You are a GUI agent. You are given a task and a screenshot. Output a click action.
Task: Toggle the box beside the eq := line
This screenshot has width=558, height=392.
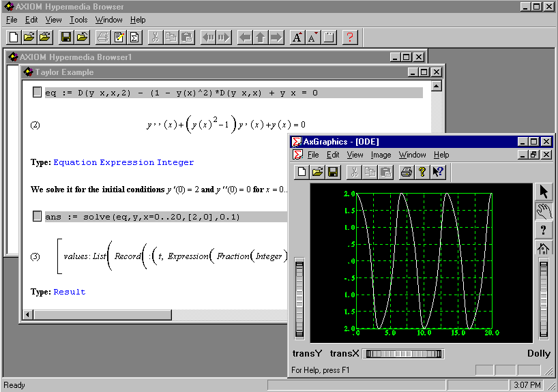(x=38, y=93)
